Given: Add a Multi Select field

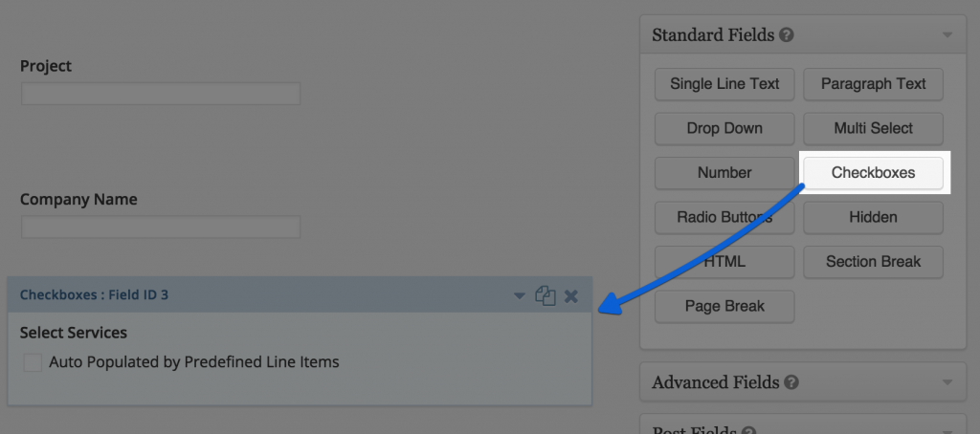Looking at the screenshot, I should tap(873, 129).
